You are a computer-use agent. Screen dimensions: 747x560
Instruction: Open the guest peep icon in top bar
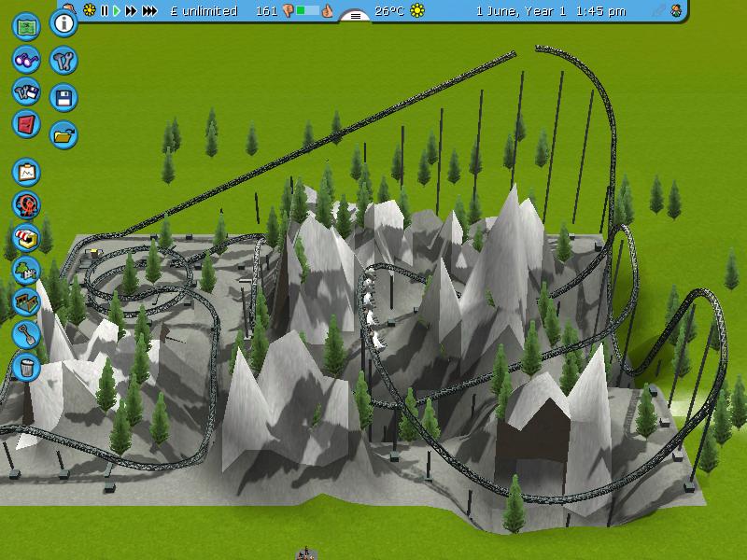pyautogui.click(x=676, y=10)
